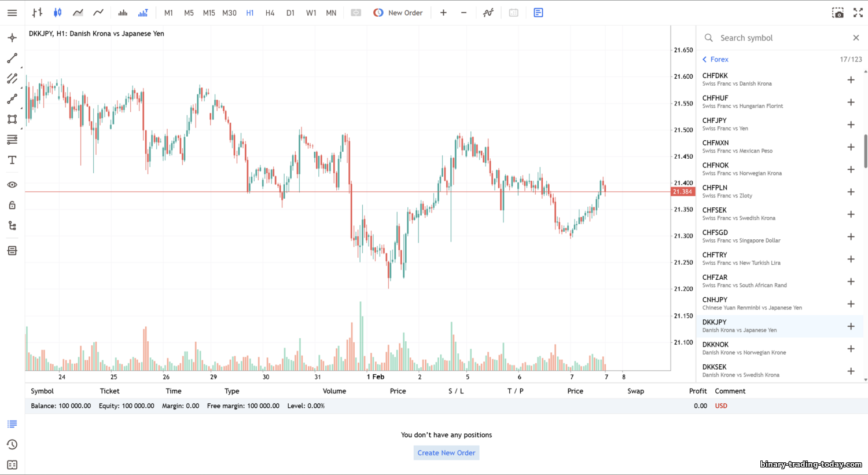Open the trade history clock icon

coord(12,445)
